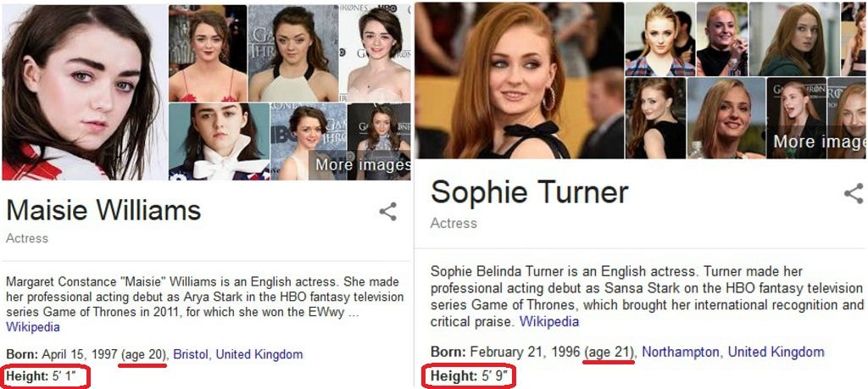Open More images overlay in right panel
The image size is (868, 389).
coord(820,141)
